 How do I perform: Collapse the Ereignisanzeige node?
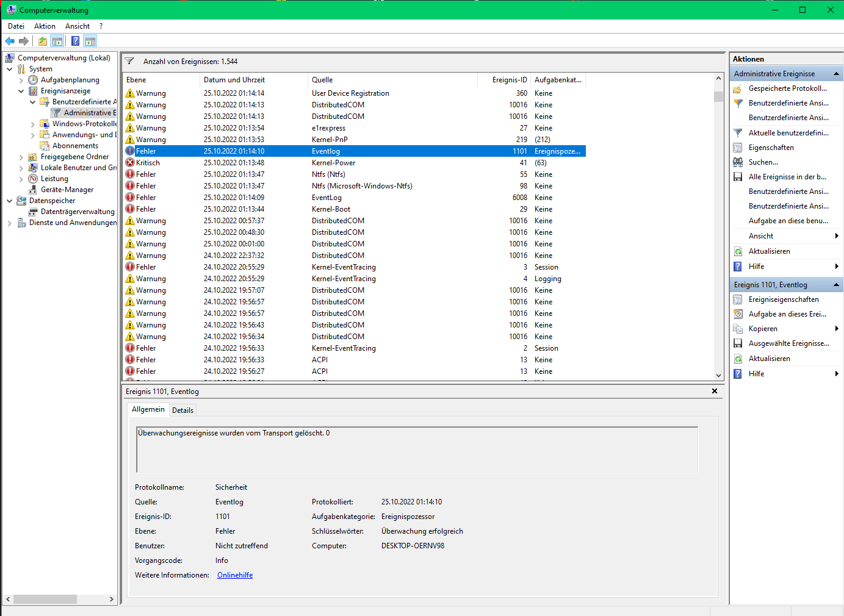tap(21, 91)
